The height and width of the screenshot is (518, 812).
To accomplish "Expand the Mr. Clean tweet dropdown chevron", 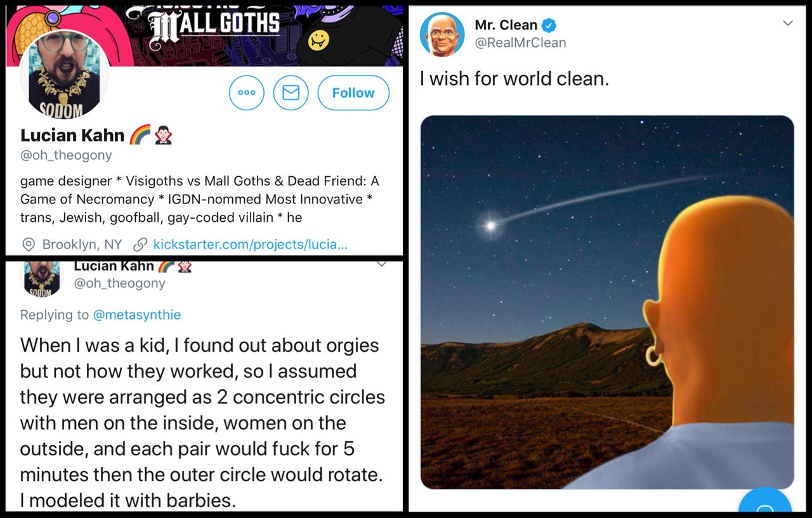I will (788, 23).
